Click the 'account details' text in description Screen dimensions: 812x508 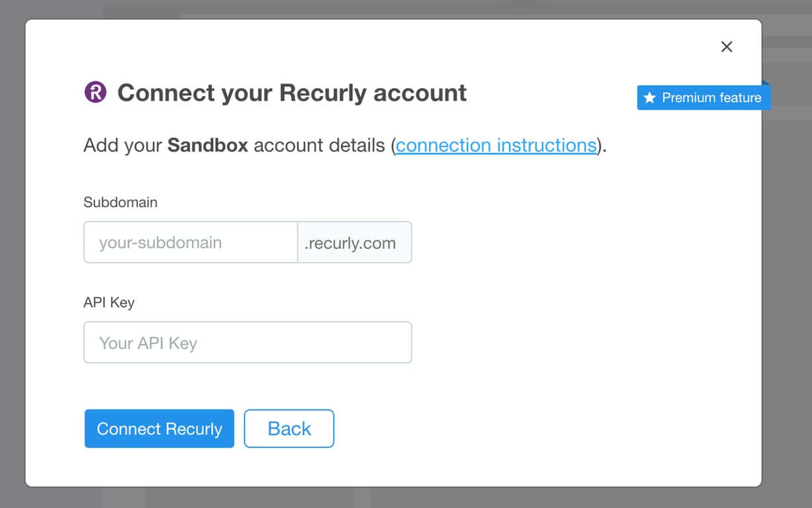[x=320, y=145]
